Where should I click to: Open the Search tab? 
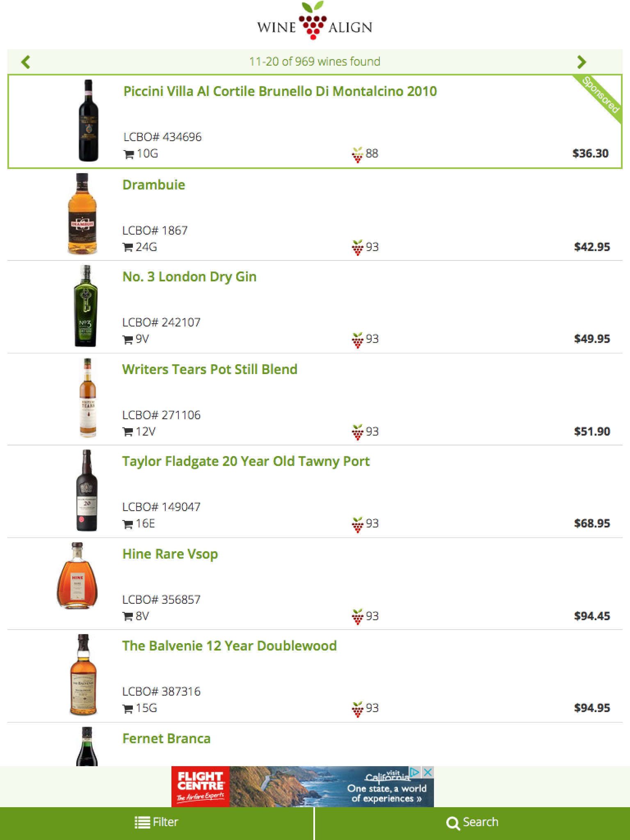click(472, 822)
